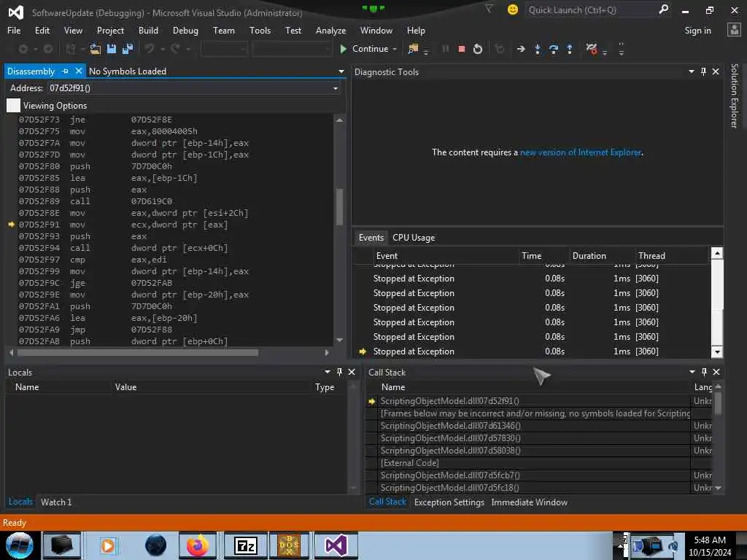Click the Undo toolbar icon

(150, 49)
